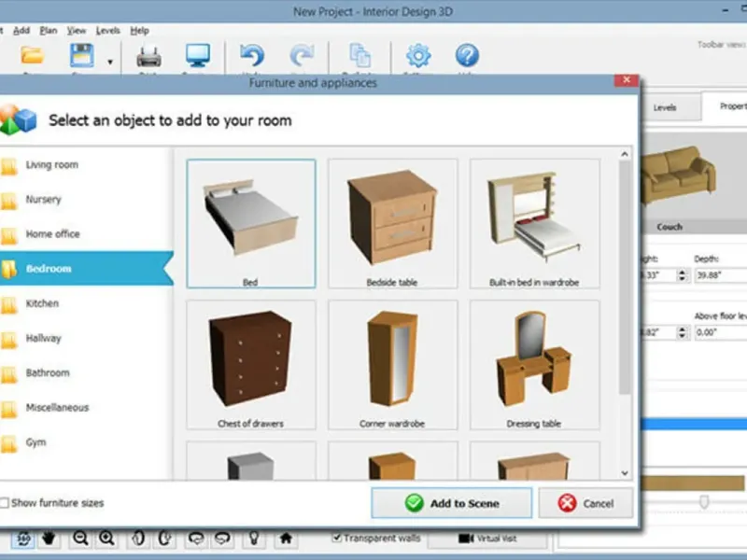
Task: Select the Kitchen category
Action: point(86,303)
